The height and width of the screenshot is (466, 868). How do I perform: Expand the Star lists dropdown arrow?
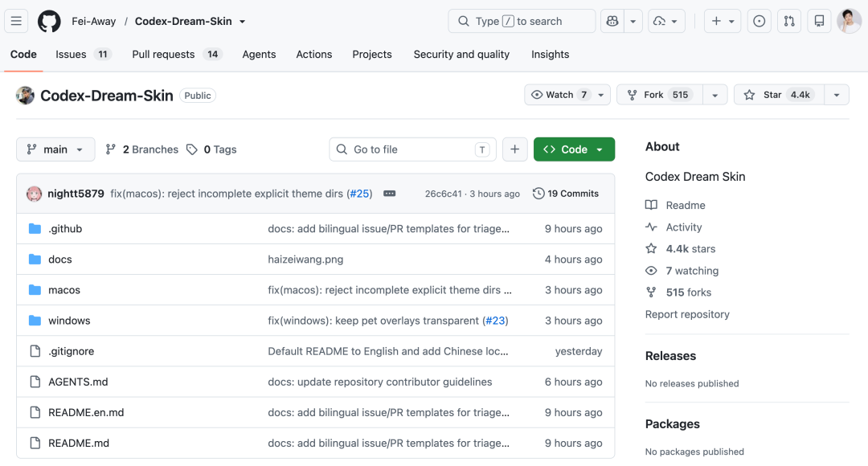(837, 95)
